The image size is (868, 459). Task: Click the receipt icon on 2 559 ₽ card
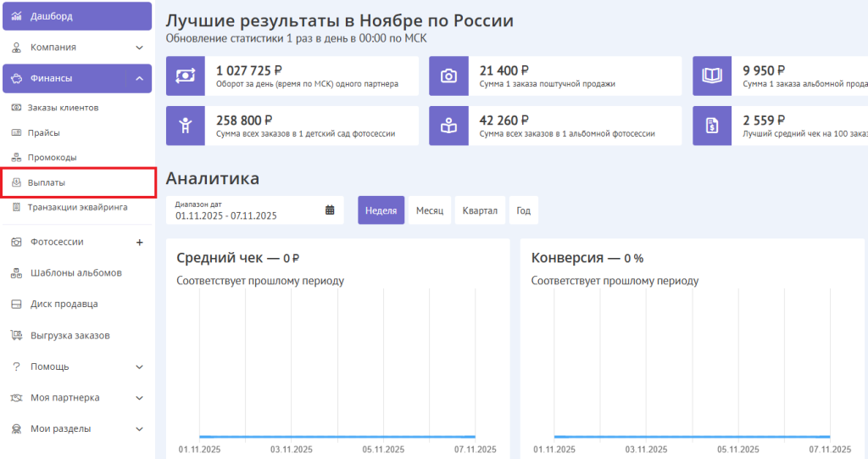[x=711, y=126]
